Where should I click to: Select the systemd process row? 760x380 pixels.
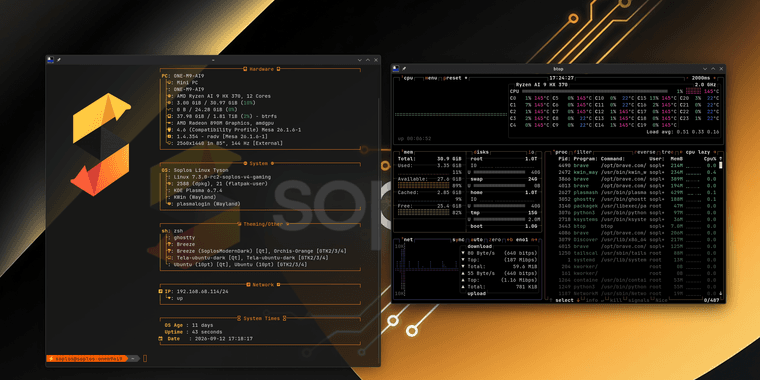[x=636, y=260]
